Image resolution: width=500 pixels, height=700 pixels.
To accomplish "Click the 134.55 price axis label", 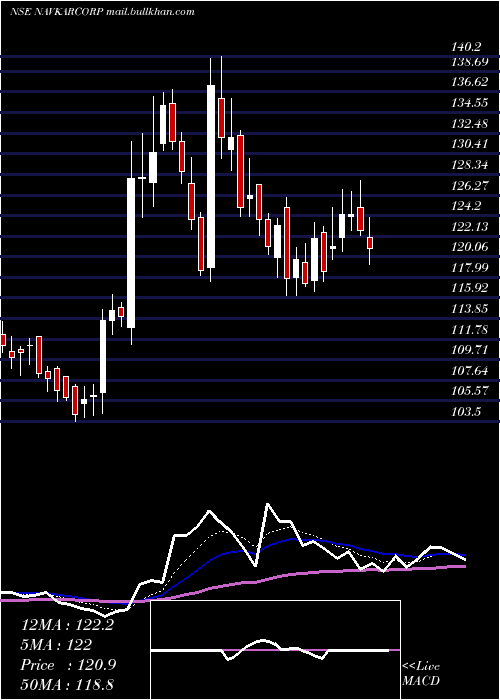I will [x=470, y=103].
